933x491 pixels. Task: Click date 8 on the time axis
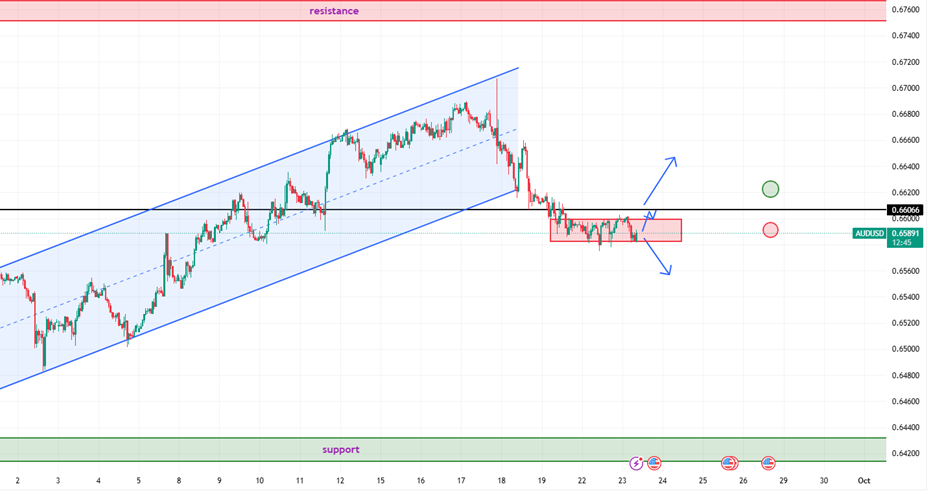[x=179, y=481]
